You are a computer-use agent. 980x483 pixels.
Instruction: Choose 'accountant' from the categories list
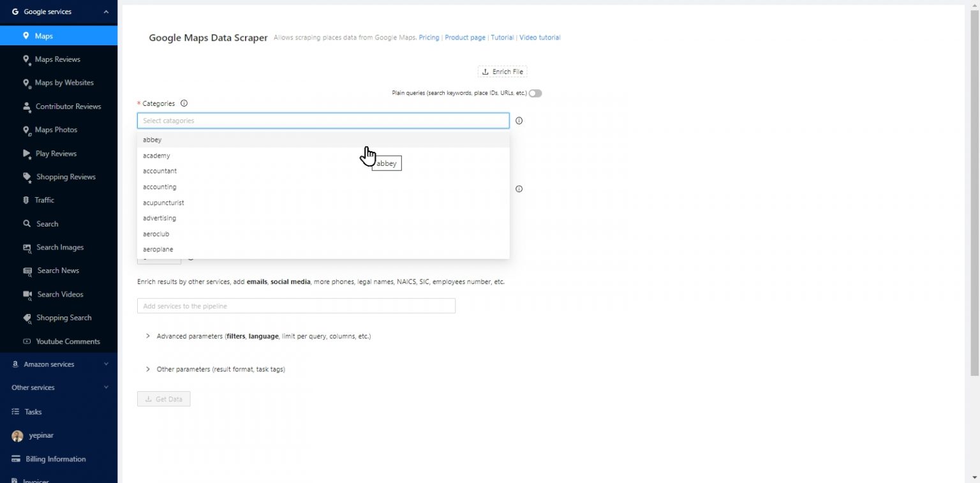click(x=160, y=171)
